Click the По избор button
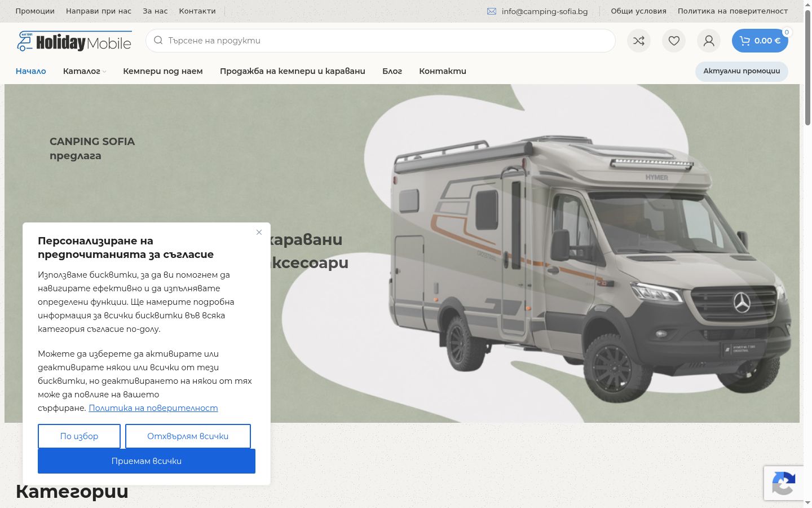The image size is (812, 508). 79,436
